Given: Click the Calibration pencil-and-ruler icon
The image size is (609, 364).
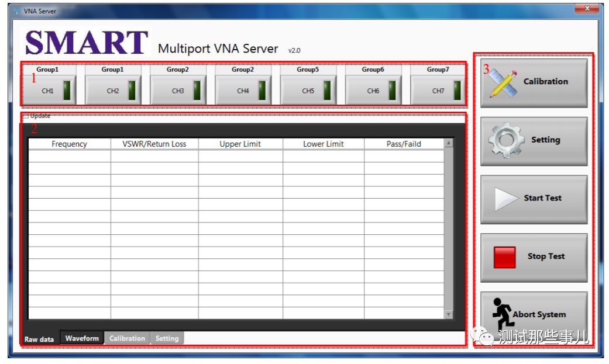Looking at the screenshot, I should [x=503, y=82].
